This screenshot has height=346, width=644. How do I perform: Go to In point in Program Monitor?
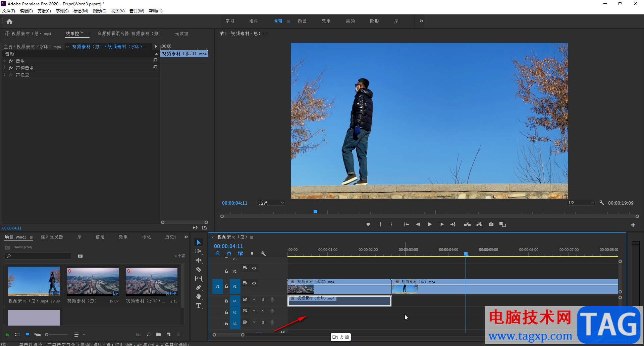406,224
